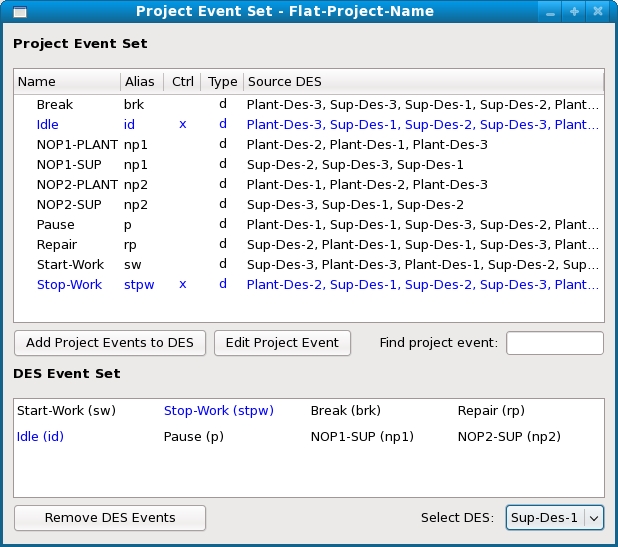Screen dimensions: 618x547
Task: Select Repair (rp) in DES Event Set
Action: coord(490,410)
